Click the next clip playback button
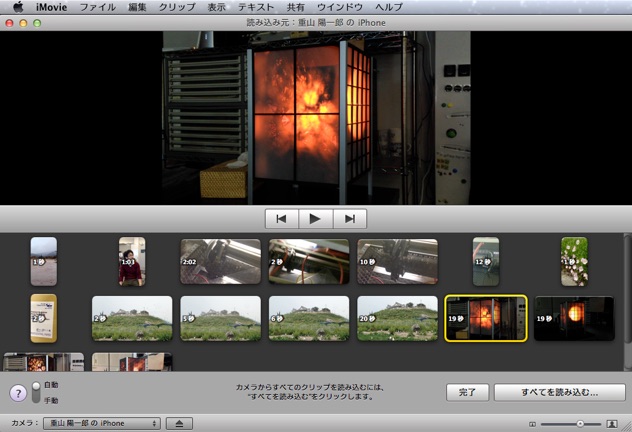Screen dimensions: 632x432 [x=349, y=219]
